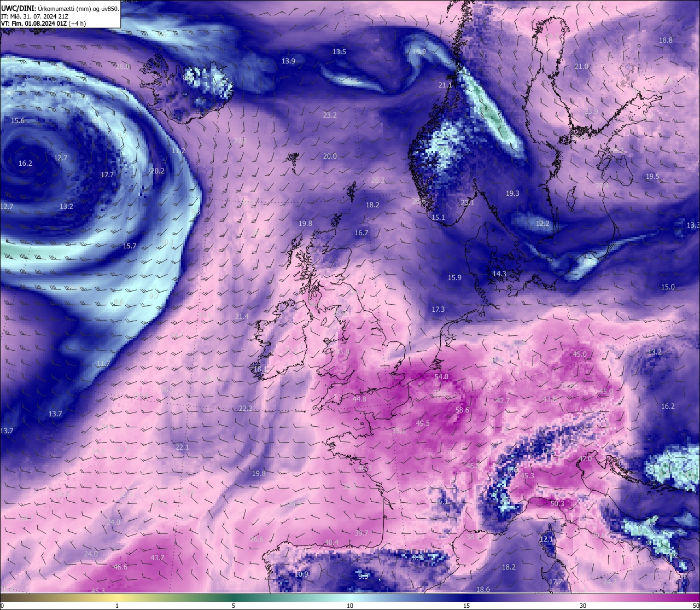Click the 18.6 value label

tap(483, 590)
